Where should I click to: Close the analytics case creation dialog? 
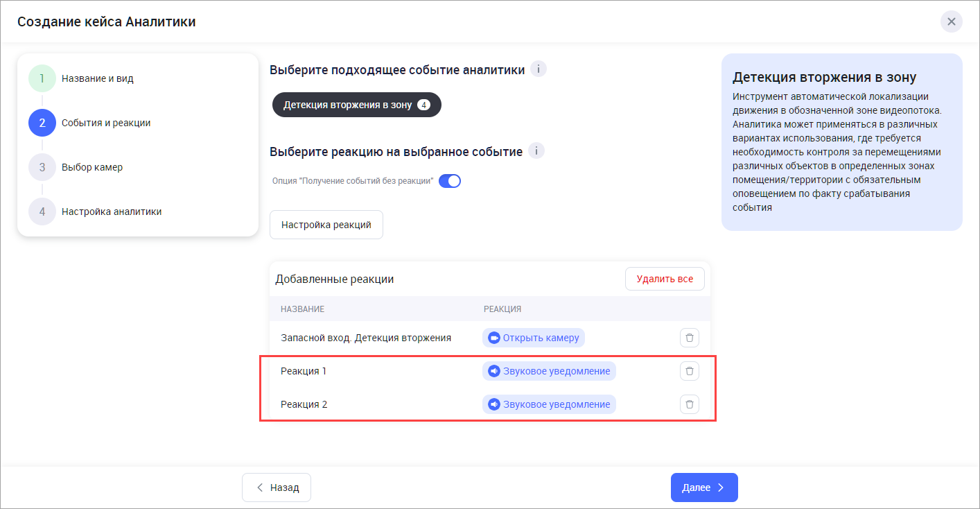point(951,21)
